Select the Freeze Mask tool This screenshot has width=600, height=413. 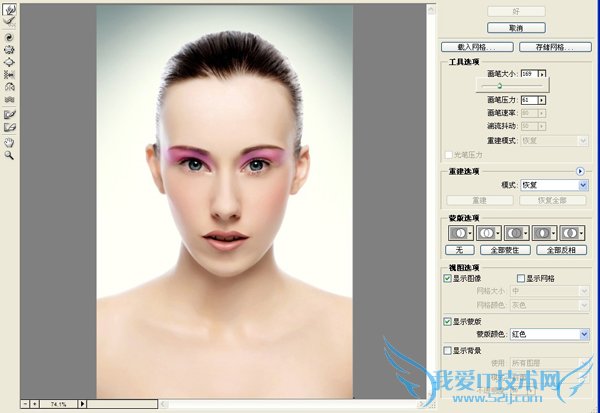point(9,114)
